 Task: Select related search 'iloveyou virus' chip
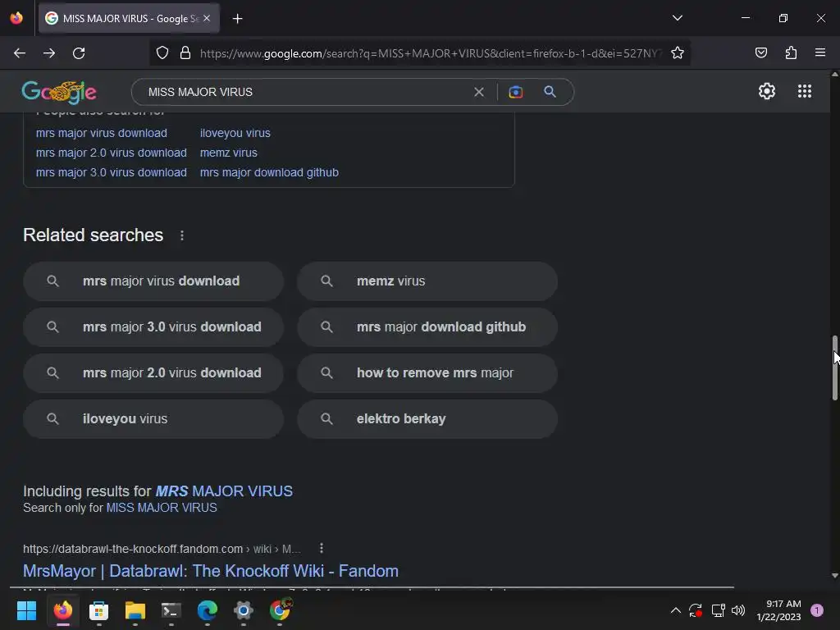[x=153, y=419]
